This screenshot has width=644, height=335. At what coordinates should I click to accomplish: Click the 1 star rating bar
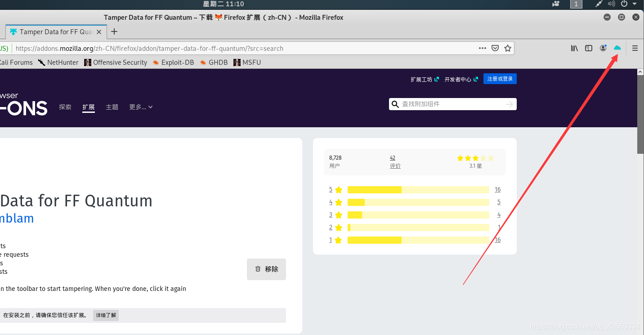point(418,240)
